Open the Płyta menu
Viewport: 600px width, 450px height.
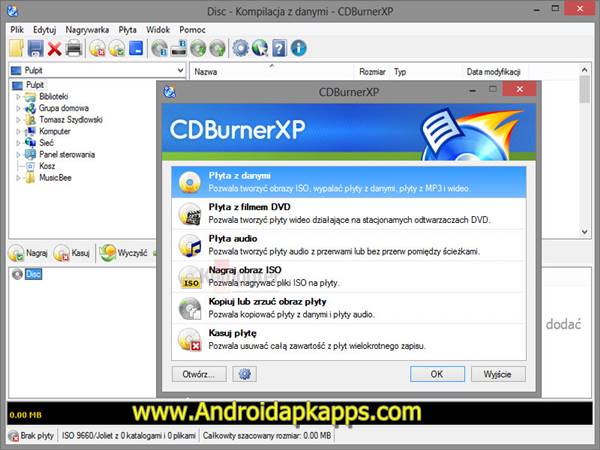127,30
